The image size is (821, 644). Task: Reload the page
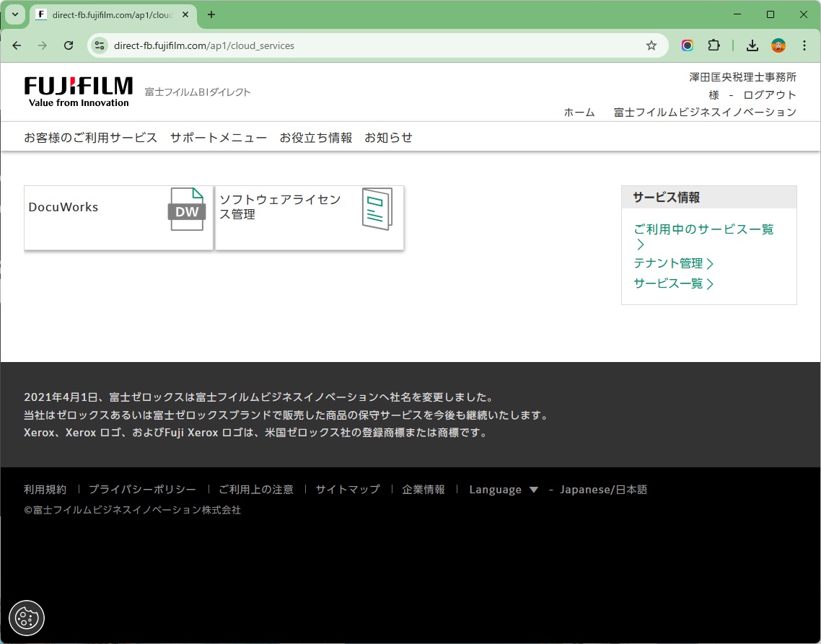pyautogui.click(x=69, y=45)
